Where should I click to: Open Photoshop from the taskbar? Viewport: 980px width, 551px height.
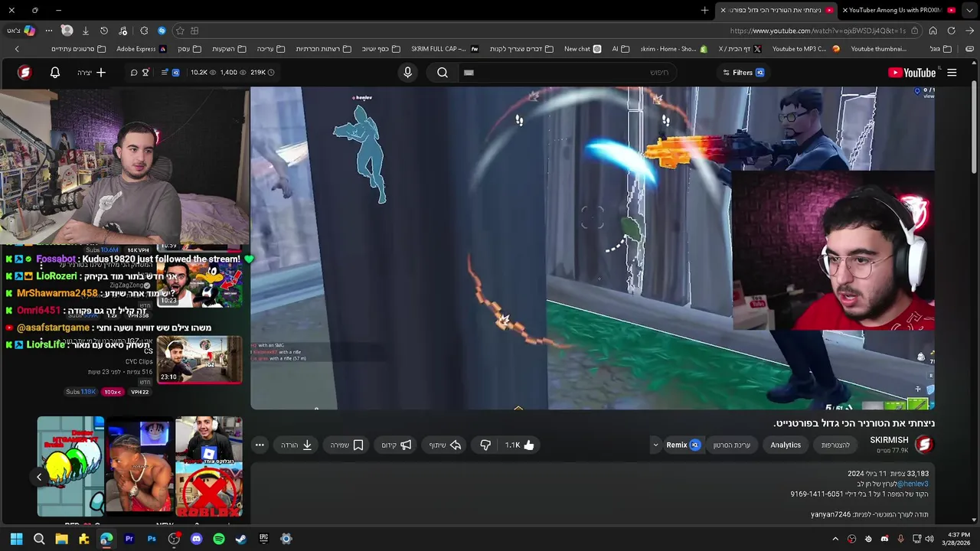[152, 539]
